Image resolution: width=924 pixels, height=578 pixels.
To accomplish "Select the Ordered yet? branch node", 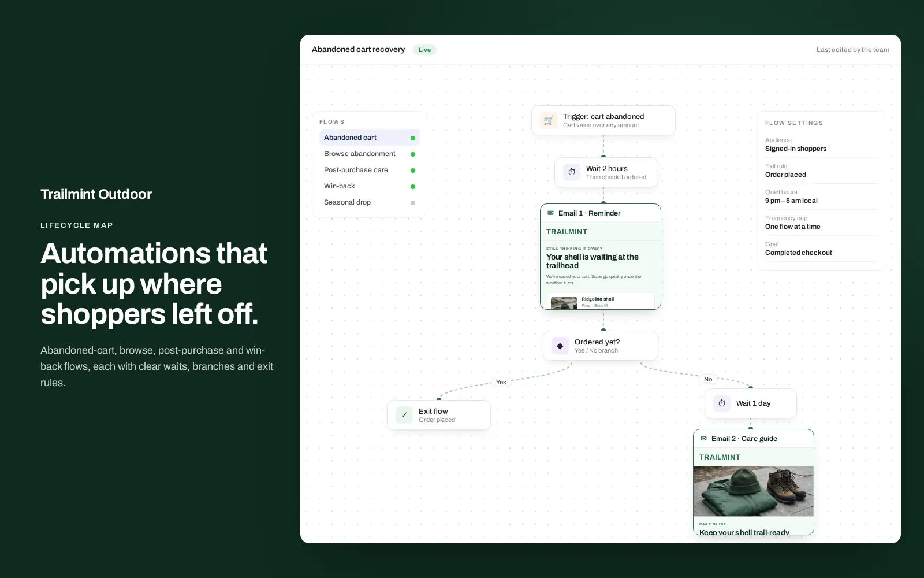I will 600,346.
